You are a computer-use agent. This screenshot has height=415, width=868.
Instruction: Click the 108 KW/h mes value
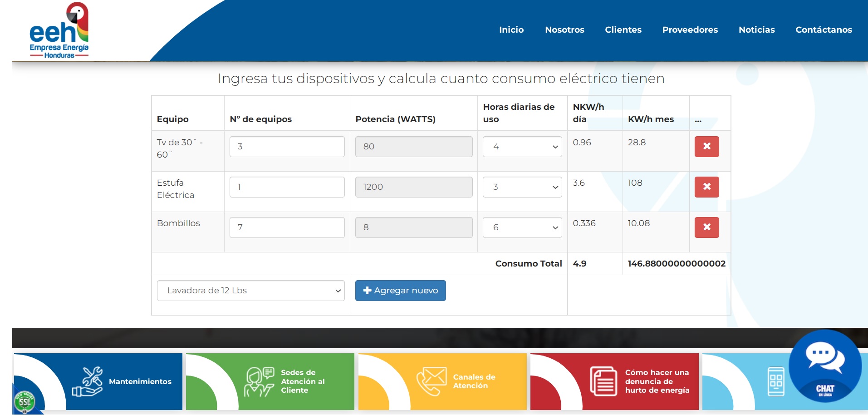635,183
